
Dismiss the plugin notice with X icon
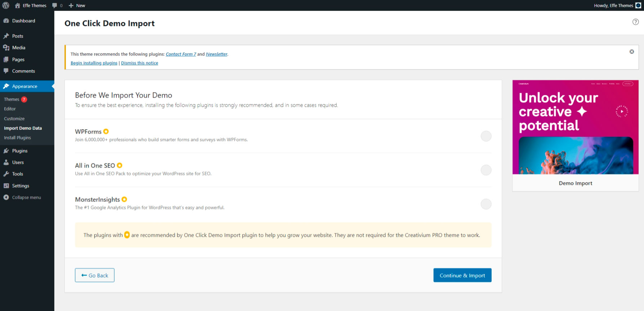pos(632,52)
